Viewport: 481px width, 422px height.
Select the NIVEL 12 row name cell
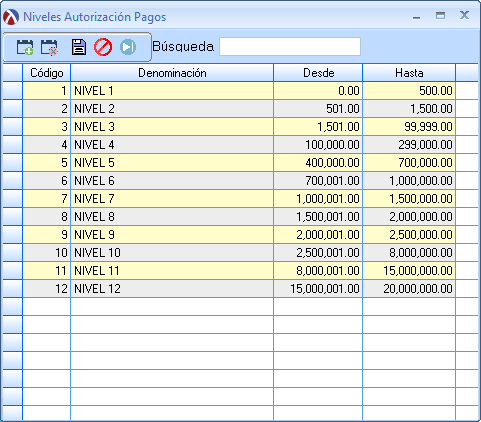172,289
